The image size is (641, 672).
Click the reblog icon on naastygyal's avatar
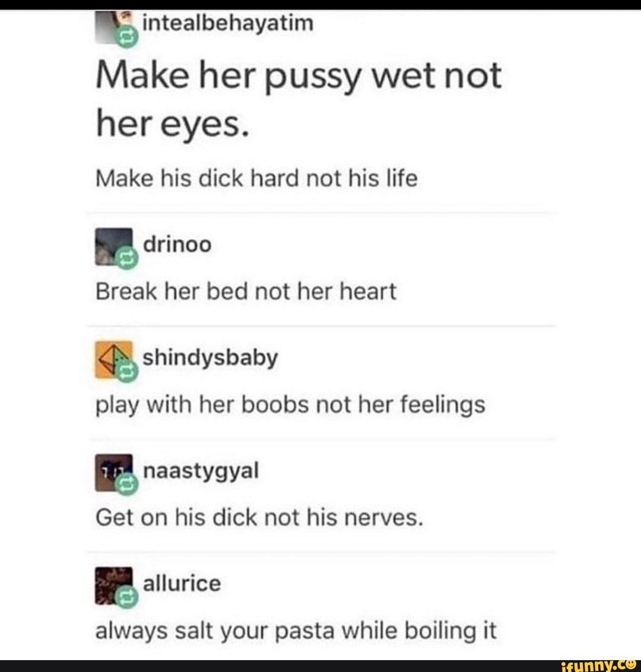pyautogui.click(x=128, y=485)
